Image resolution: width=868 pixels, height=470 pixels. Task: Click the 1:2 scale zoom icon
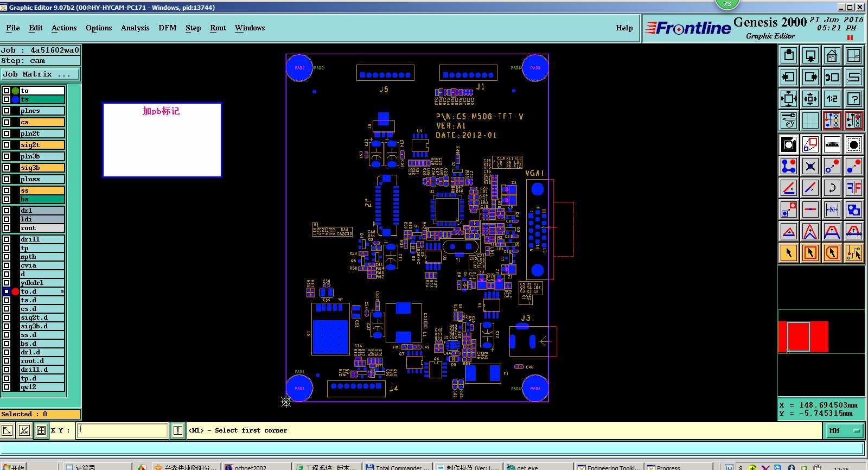click(832, 99)
